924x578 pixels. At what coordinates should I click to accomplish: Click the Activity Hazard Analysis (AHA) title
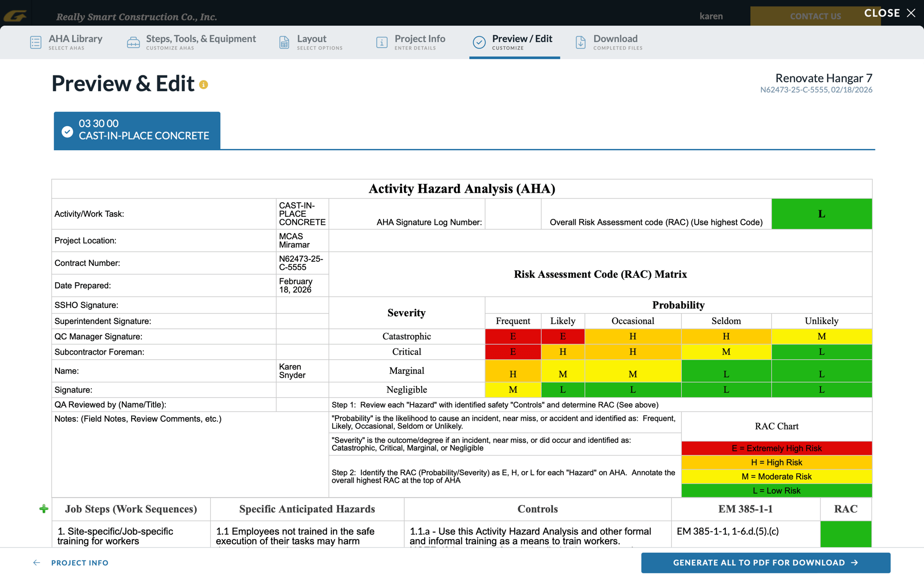(x=462, y=189)
